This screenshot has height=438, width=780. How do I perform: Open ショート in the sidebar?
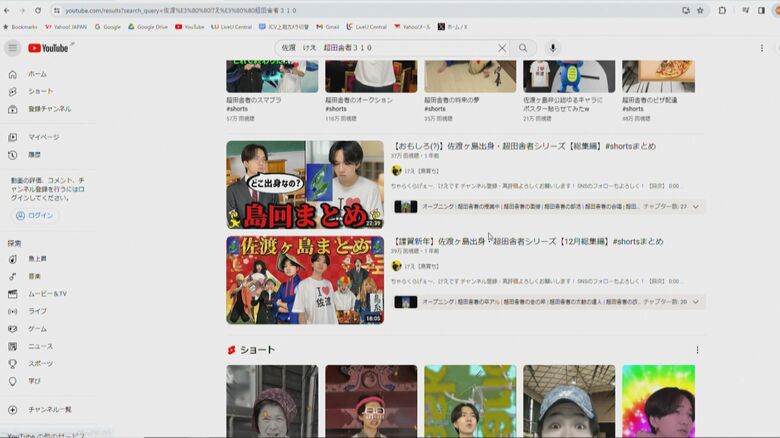(x=40, y=91)
